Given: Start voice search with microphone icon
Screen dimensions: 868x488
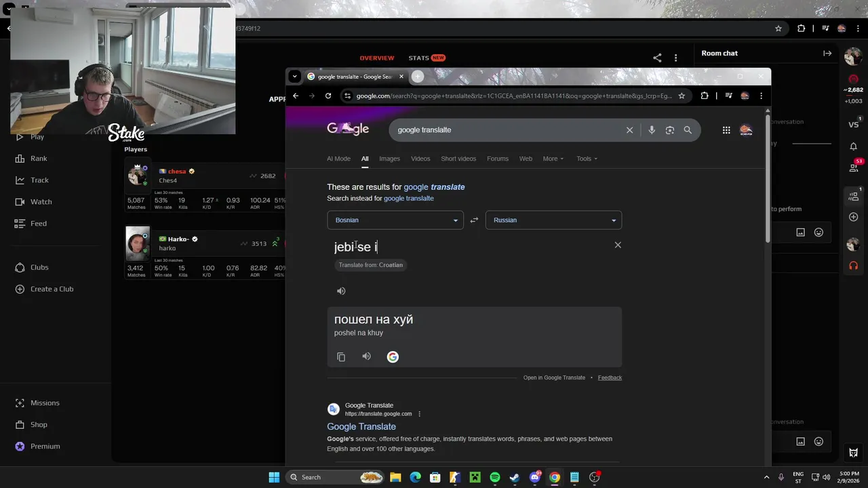Looking at the screenshot, I should [652, 130].
